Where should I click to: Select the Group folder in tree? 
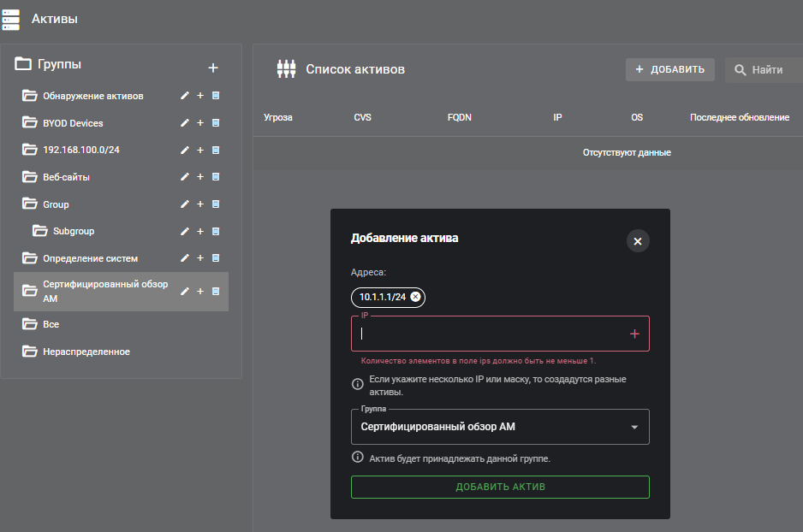(x=56, y=204)
